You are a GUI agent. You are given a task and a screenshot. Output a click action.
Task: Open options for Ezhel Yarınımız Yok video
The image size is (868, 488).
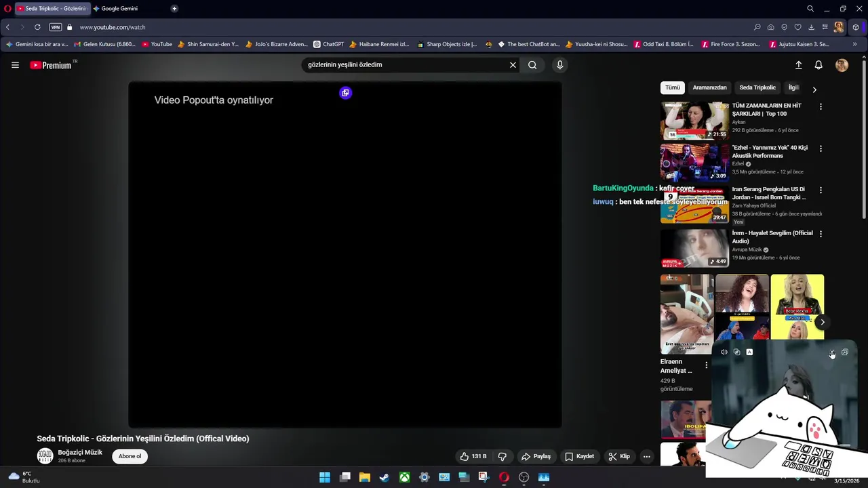tap(821, 148)
